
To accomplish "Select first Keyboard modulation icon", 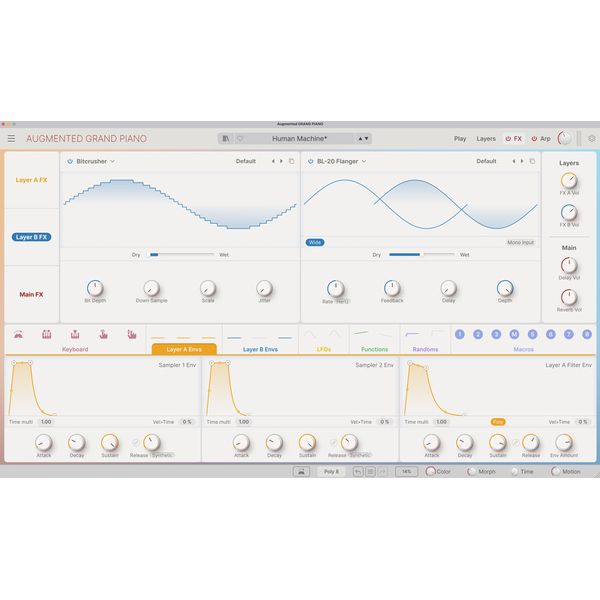I will click(x=18, y=334).
